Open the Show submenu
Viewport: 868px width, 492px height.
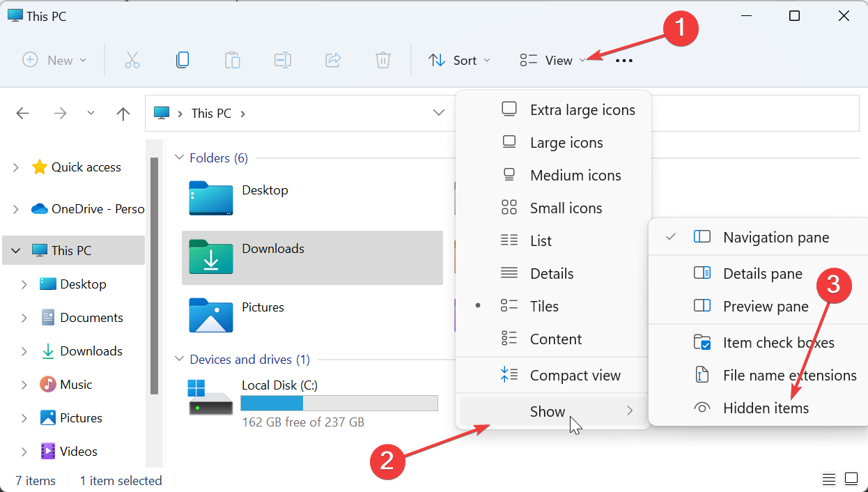[x=548, y=411]
